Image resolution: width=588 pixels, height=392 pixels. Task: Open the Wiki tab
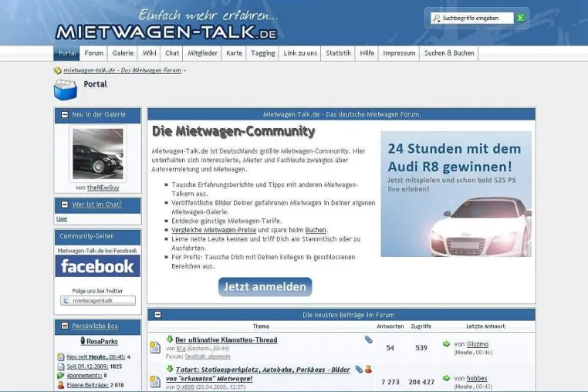pos(149,53)
